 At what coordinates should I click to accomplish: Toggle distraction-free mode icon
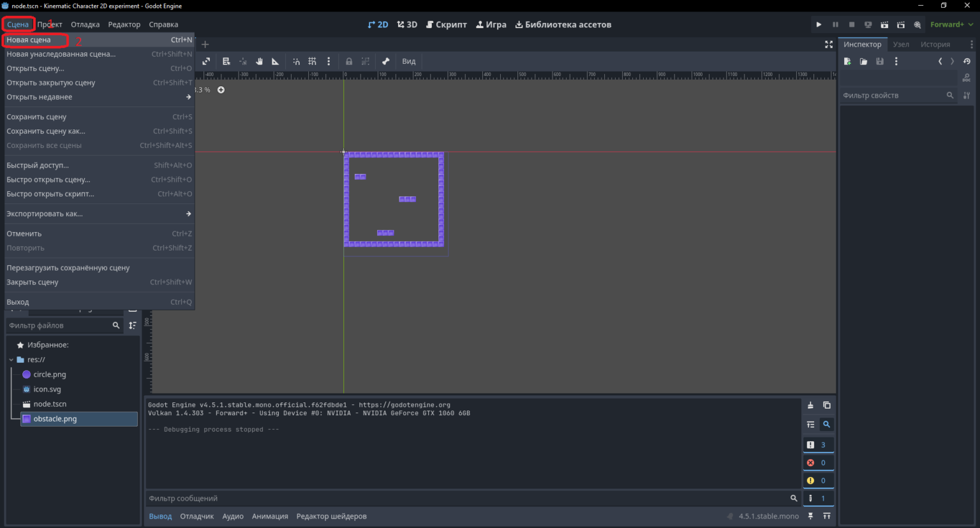click(x=829, y=45)
